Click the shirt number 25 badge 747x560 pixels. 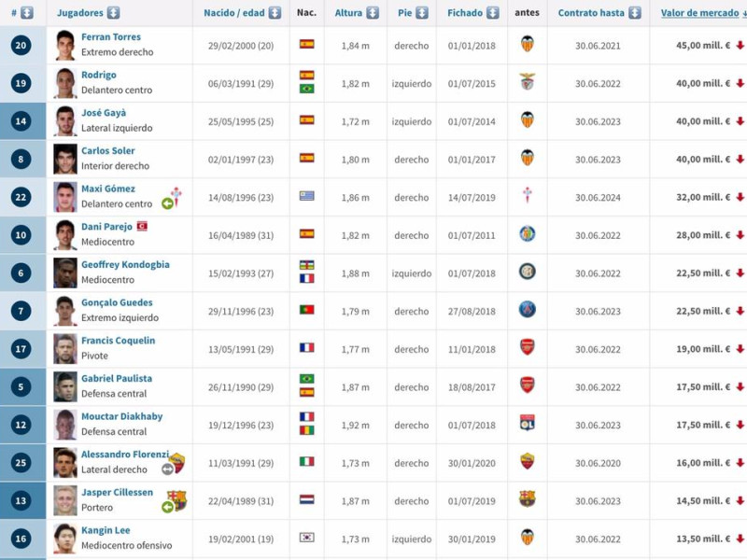click(21, 462)
